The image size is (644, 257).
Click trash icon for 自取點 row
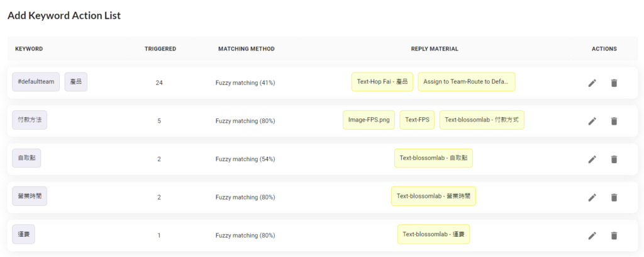coord(614,159)
